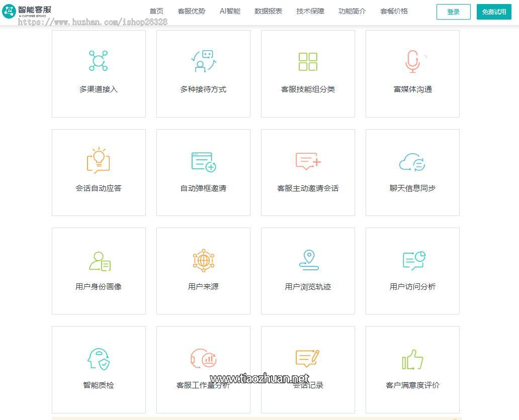Open the 首页 menu item
This screenshot has width=519, height=420.
[156, 11]
